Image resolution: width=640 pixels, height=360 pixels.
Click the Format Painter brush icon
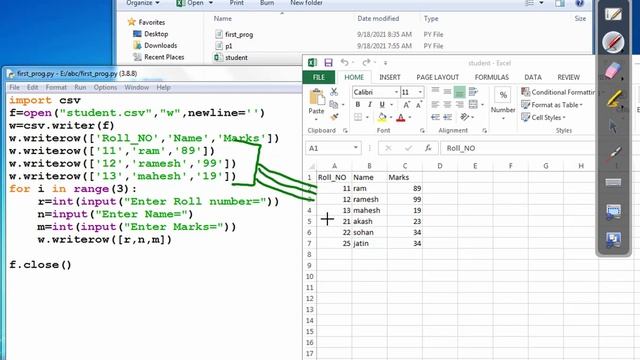[334, 117]
